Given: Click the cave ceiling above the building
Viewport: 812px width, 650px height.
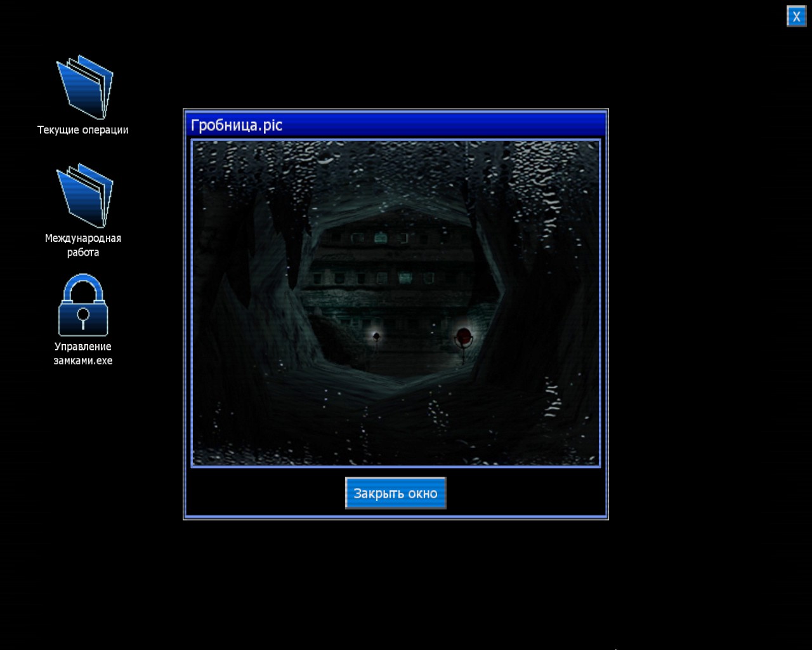Looking at the screenshot, I should tap(393, 178).
